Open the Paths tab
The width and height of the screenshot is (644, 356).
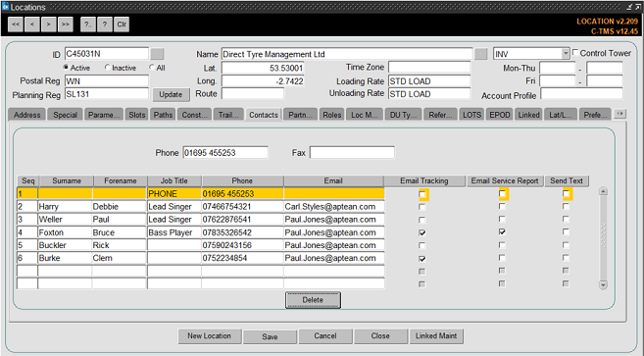coord(163,115)
